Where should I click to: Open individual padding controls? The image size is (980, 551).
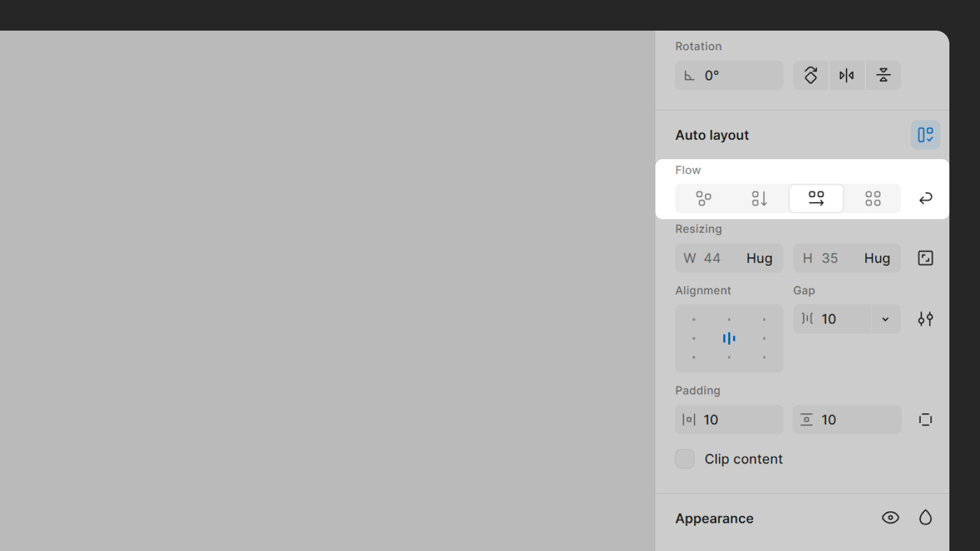tap(925, 419)
